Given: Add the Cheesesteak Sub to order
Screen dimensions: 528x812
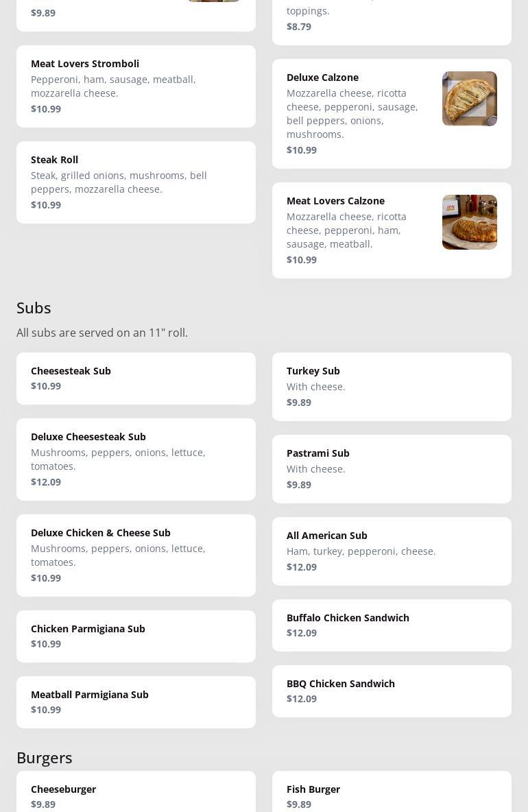Looking at the screenshot, I should [x=136, y=379].
